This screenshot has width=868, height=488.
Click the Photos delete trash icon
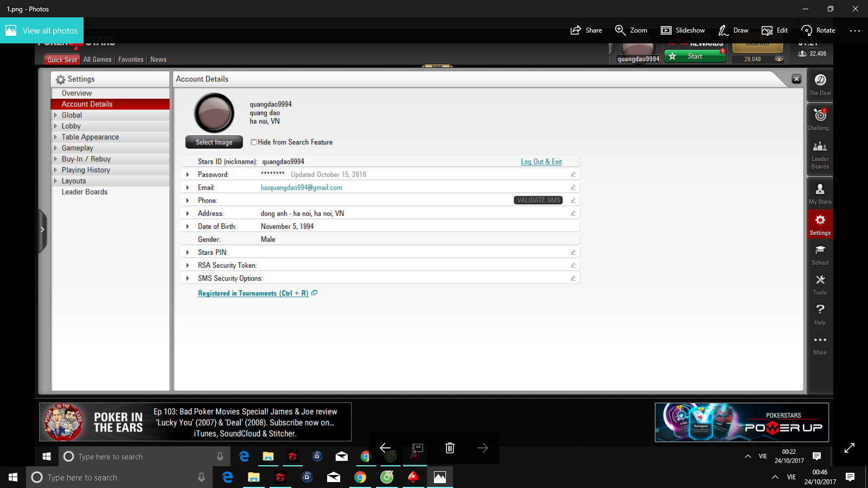[x=450, y=448]
